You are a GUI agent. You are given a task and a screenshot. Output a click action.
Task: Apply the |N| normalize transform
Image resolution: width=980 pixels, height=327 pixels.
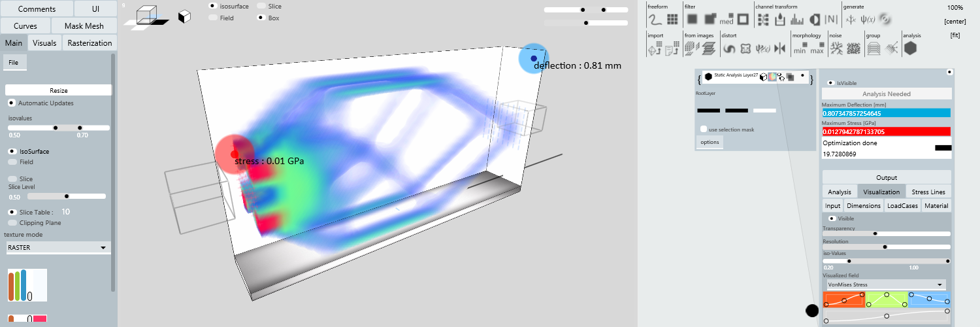click(832, 20)
